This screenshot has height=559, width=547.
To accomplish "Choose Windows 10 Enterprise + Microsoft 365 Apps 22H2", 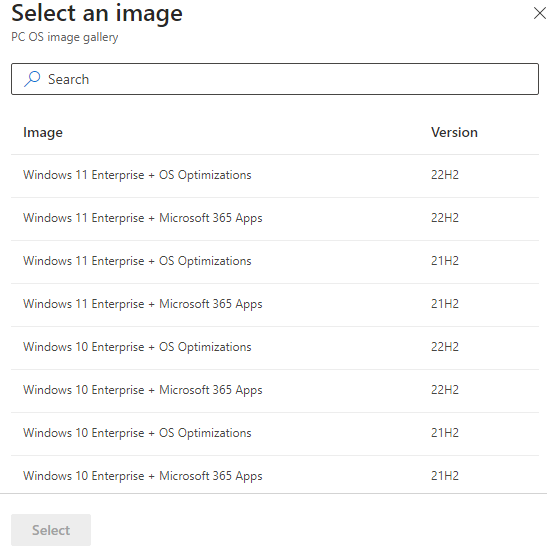I will tap(275, 391).
